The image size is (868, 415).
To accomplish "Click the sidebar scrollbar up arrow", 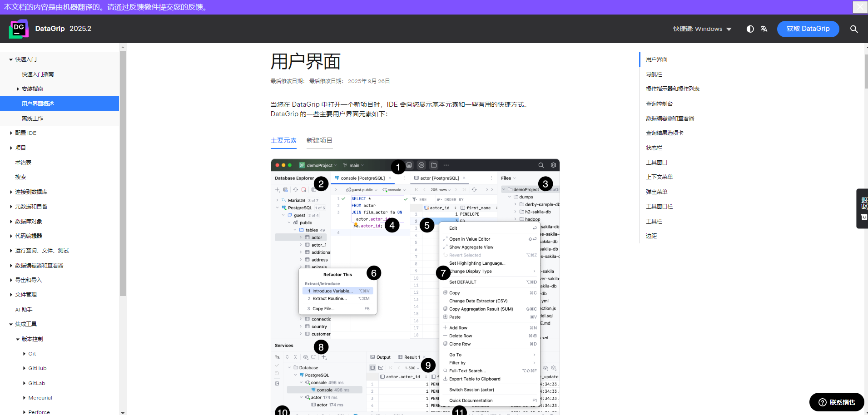I will click(x=123, y=47).
